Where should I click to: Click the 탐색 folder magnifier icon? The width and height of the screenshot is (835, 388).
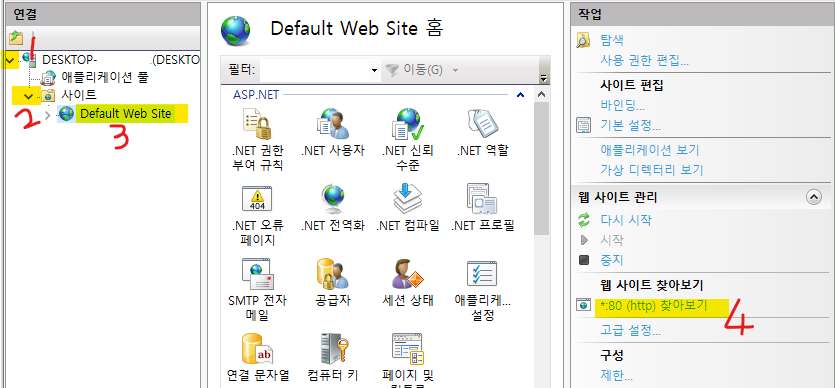584,40
